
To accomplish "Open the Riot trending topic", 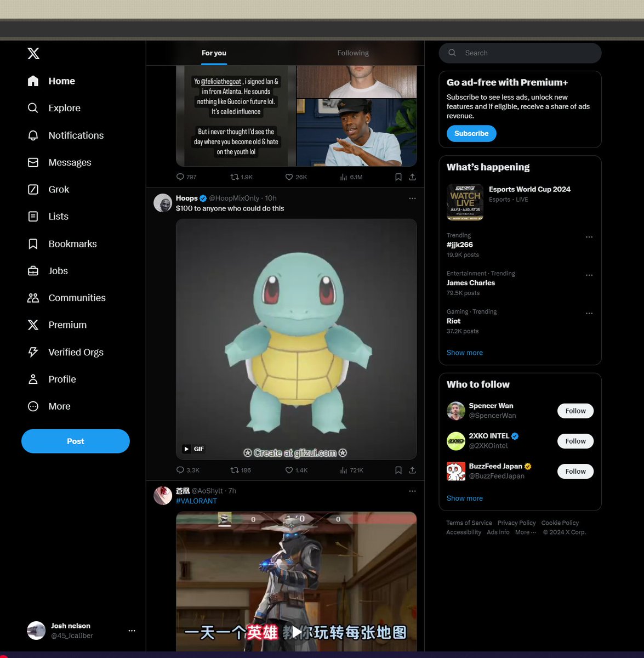I will point(454,321).
